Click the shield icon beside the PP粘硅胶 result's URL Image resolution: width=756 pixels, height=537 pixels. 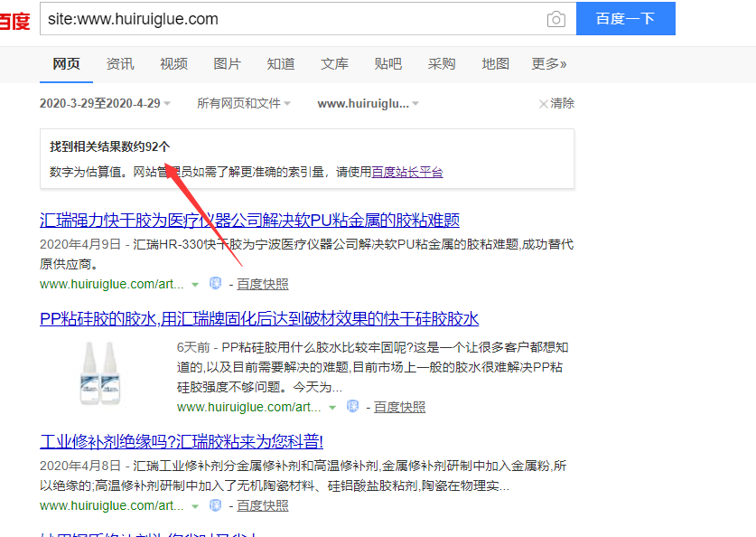pyautogui.click(x=353, y=407)
